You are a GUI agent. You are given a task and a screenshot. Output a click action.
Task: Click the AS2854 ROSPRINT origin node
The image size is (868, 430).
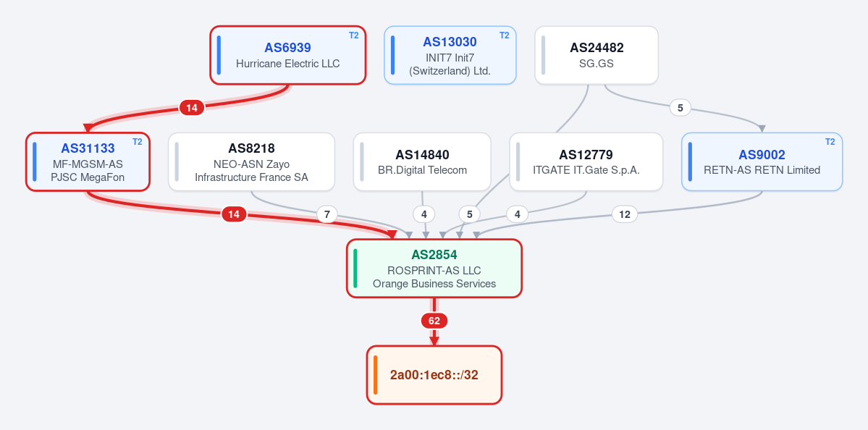pyautogui.click(x=434, y=269)
